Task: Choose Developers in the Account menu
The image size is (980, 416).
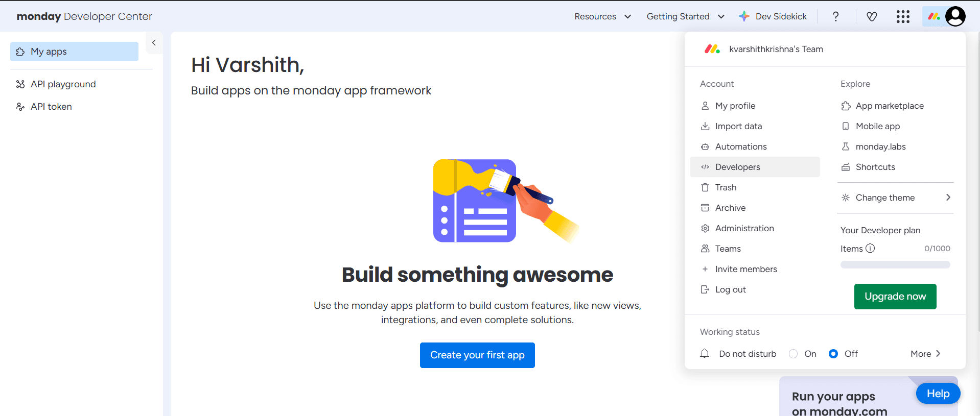Action: [x=755, y=167]
